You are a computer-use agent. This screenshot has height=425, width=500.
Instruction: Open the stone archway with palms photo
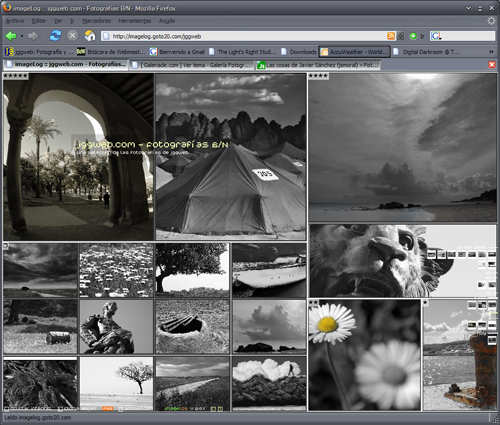click(x=78, y=157)
